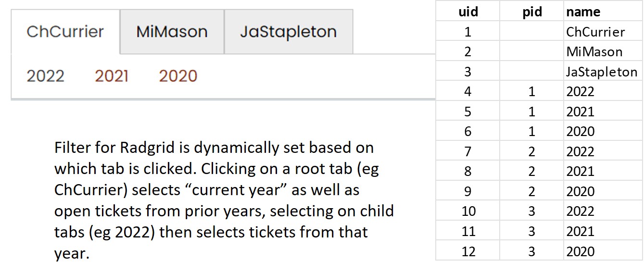Viewport: 644px width, 274px height.
Task: Open the 2021 child tab link
Action: [112, 76]
